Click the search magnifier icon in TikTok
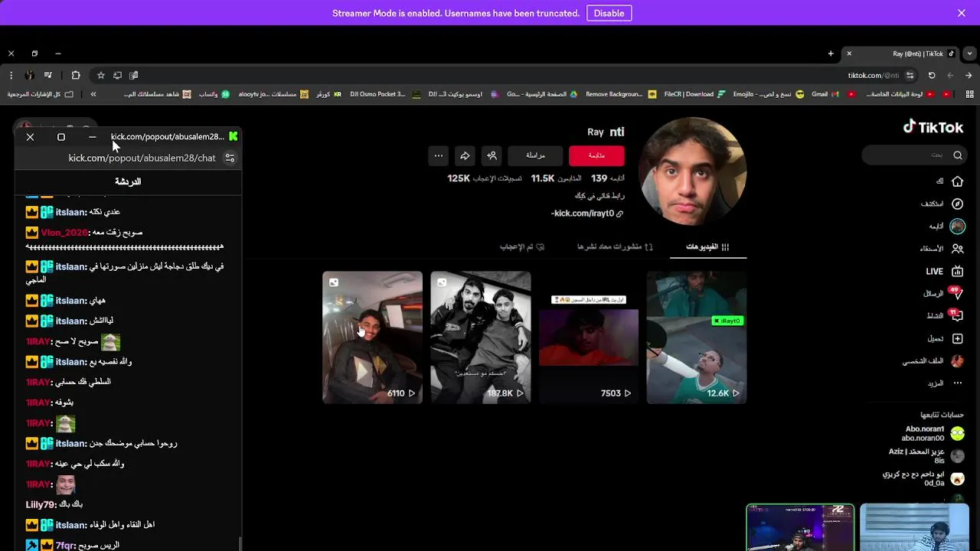 [957, 155]
